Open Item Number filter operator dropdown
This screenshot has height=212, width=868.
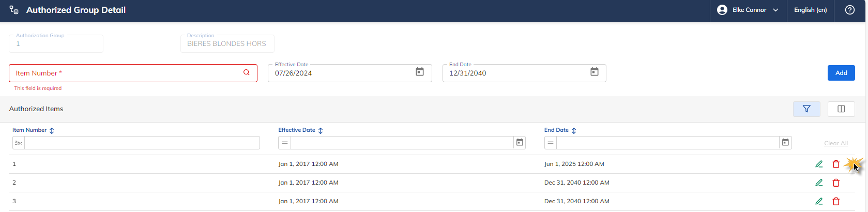click(x=19, y=143)
